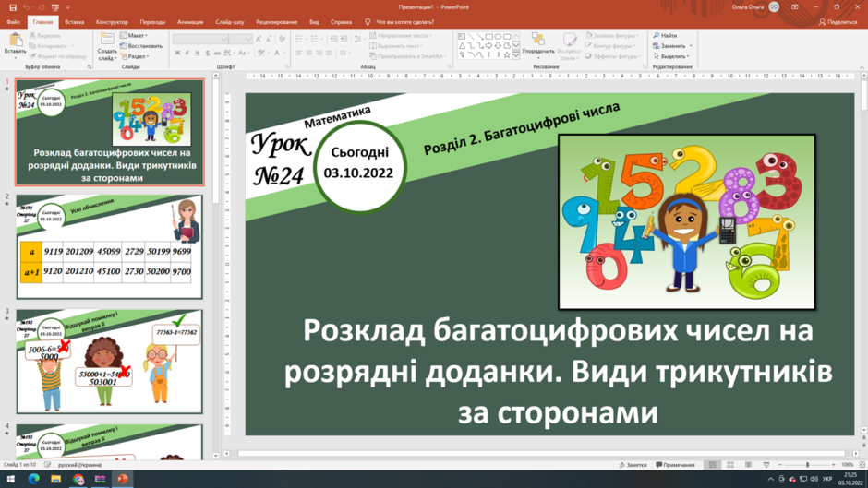The image size is (868, 488).
Task: Select the text box shape in gallery
Action: 462,37
